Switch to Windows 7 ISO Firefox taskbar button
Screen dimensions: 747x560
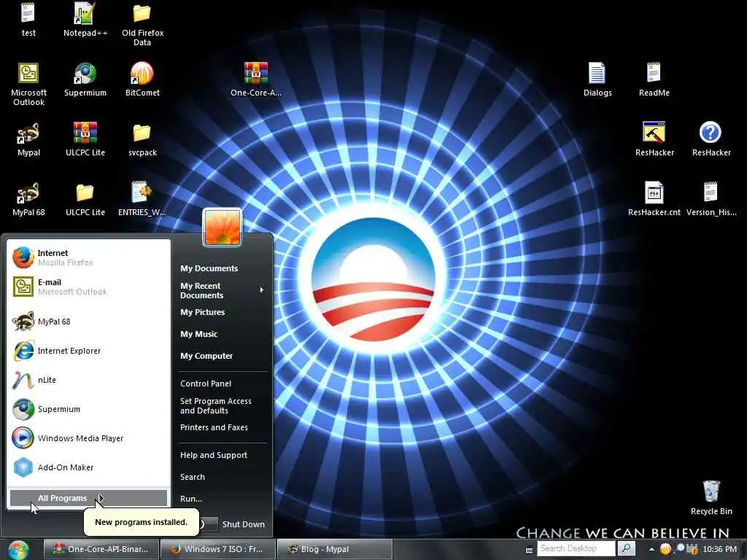pos(218,550)
